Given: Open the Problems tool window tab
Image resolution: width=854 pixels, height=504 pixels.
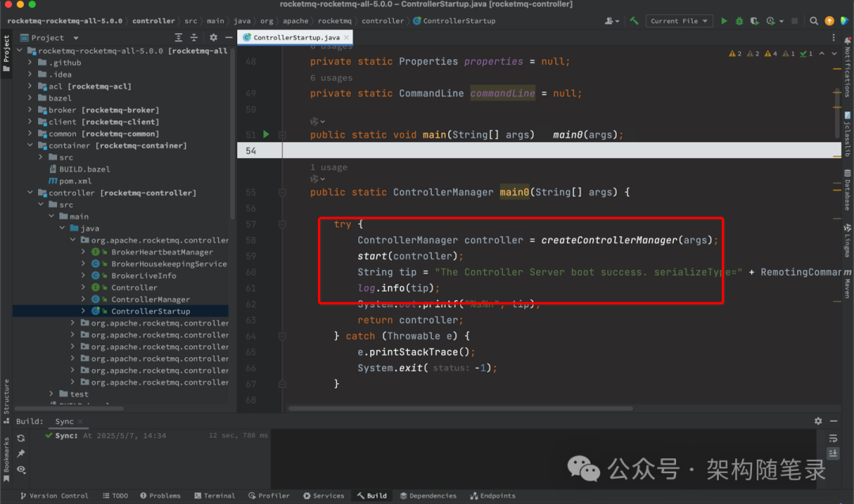Looking at the screenshot, I should tap(160, 496).
